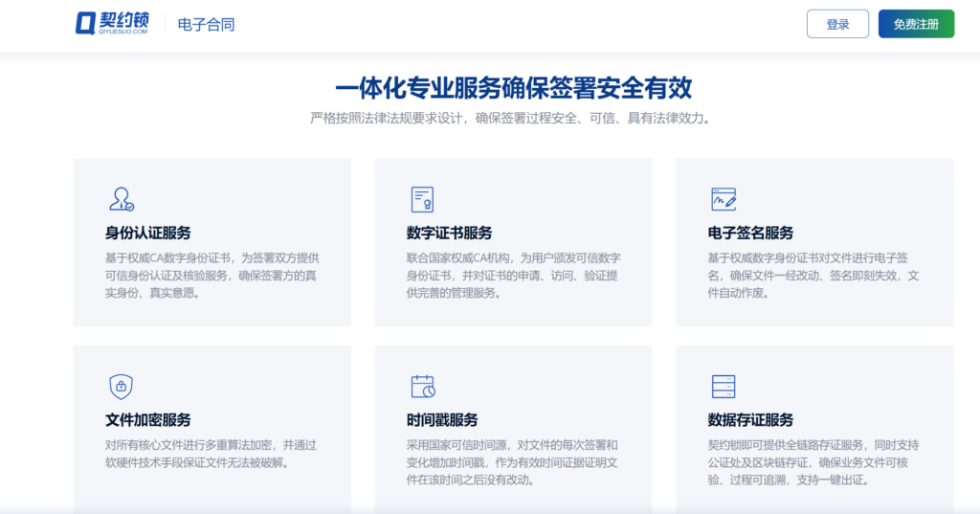Click the 电子签名服务 signature icon
The image size is (980, 514).
coord(724,199)
